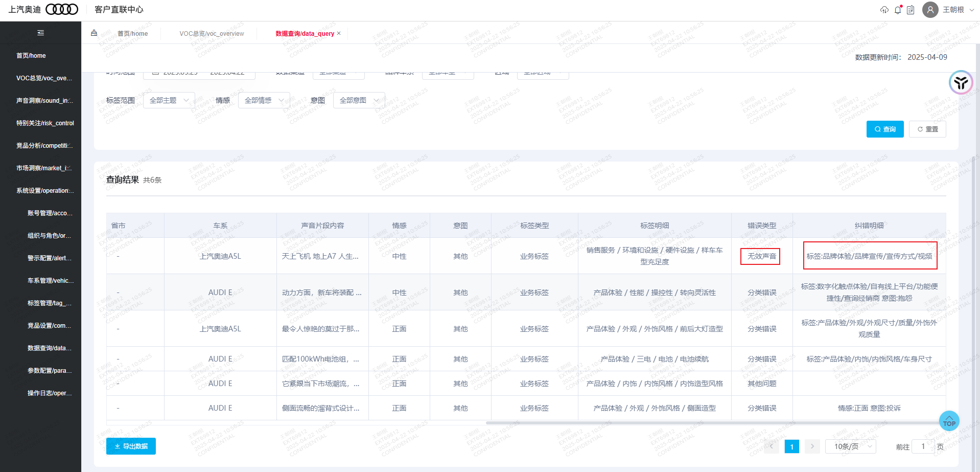Open the document notes icon in header

[x=911, y=10]
